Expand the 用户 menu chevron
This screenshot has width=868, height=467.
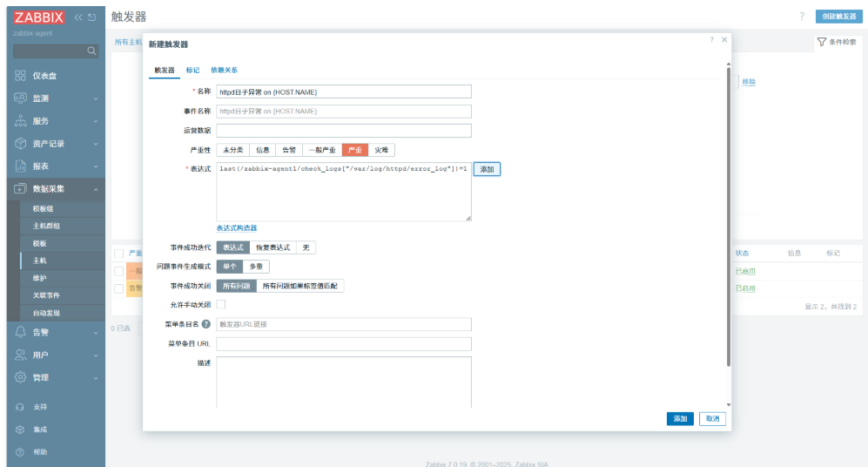96,355
